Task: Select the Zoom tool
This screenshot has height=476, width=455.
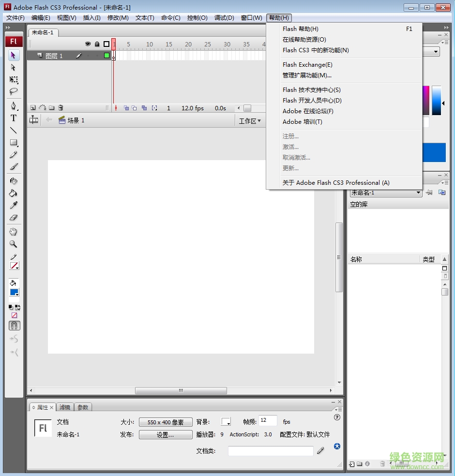Action: pos(14,244)
